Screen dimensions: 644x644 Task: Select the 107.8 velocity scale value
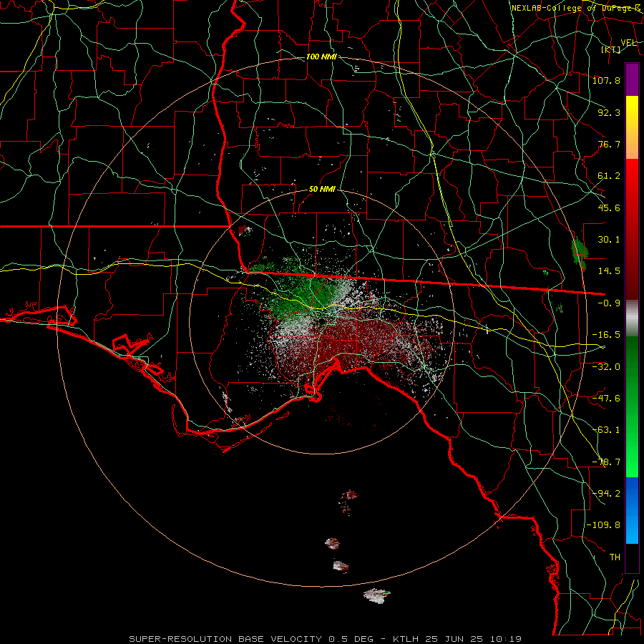606,80
